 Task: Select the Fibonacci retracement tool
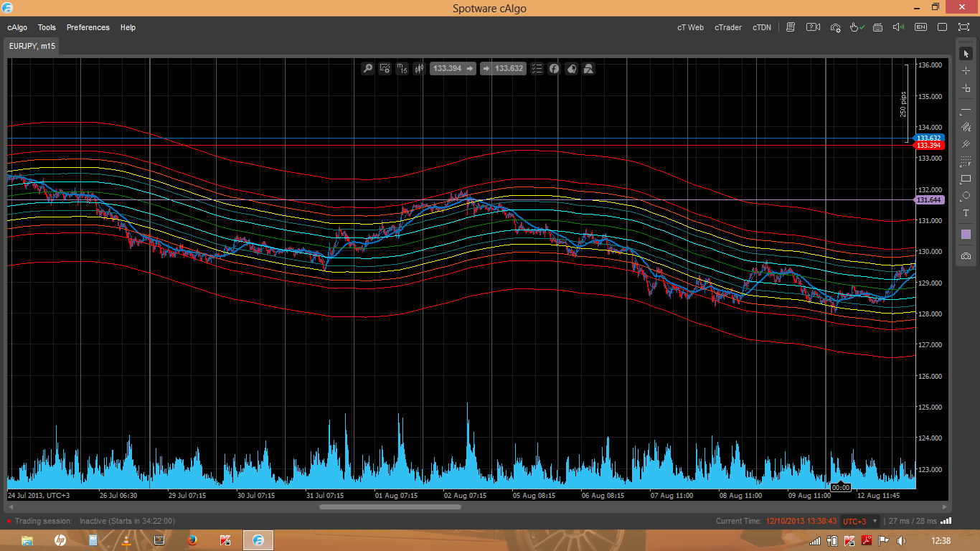pyautogui.click(x=966, y=161)
